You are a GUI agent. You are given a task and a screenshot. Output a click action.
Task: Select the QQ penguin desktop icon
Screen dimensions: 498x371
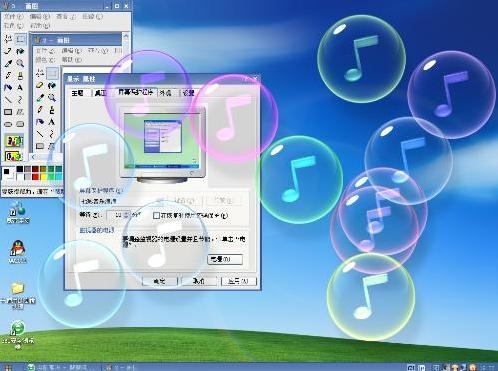pyautogui.click(x=17, y=252)
